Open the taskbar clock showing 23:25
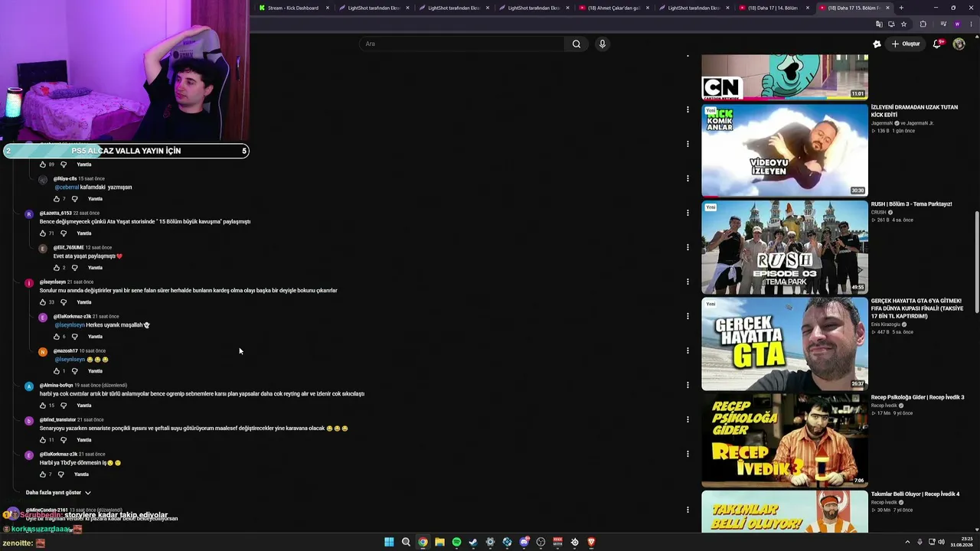 point(960,542)
